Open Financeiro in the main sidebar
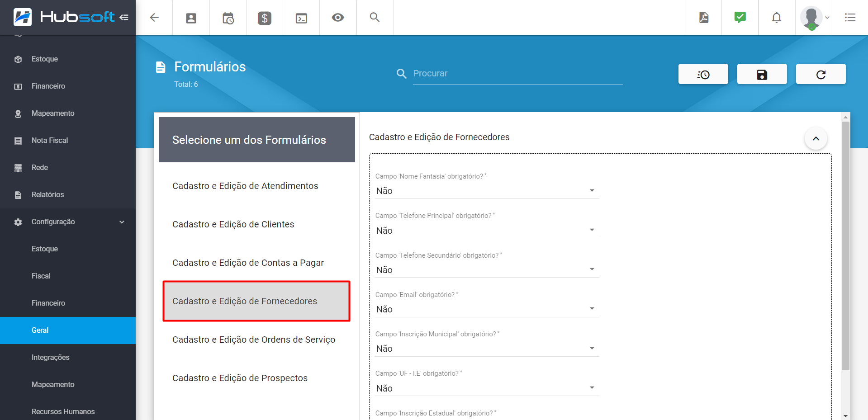The width and height of the screenshot is (868, 420). click(x=68, y=86)
